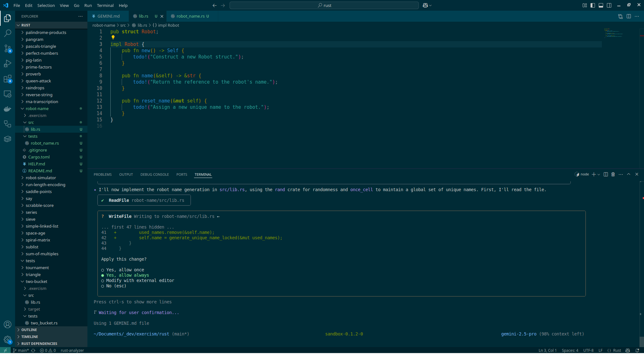Expand the OUTLINE section

tap(29, 330)
